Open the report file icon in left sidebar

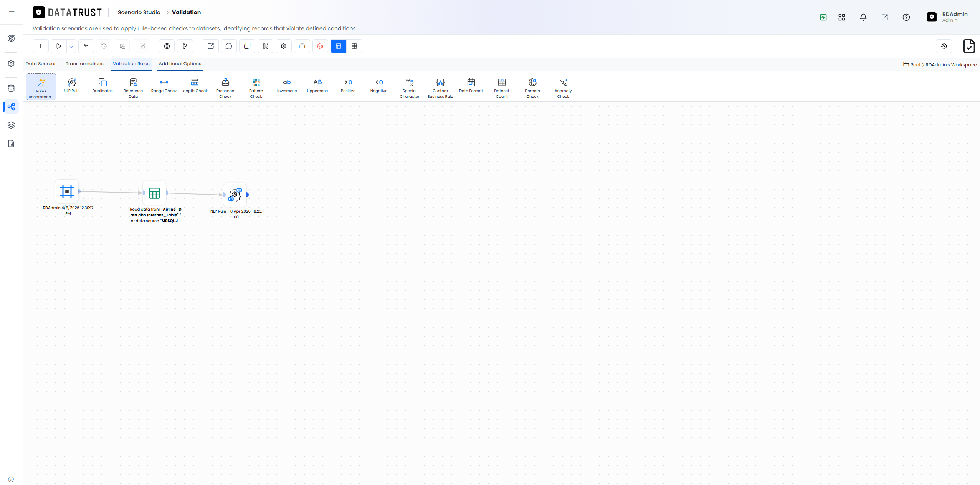[12, 144]
